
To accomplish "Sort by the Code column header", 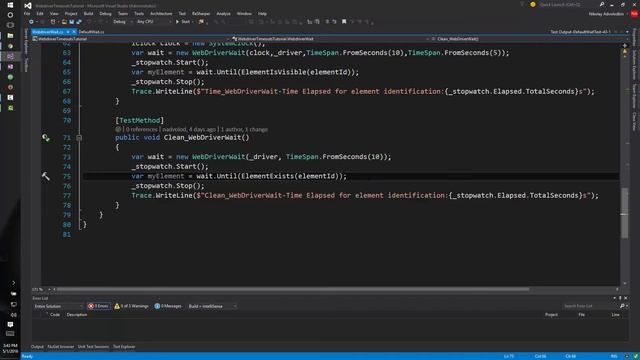I will [x=55, y=315].
